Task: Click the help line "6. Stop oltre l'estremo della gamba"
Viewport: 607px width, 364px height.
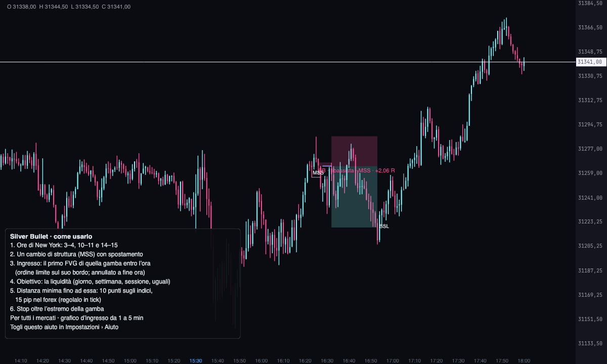Action: 57,309
